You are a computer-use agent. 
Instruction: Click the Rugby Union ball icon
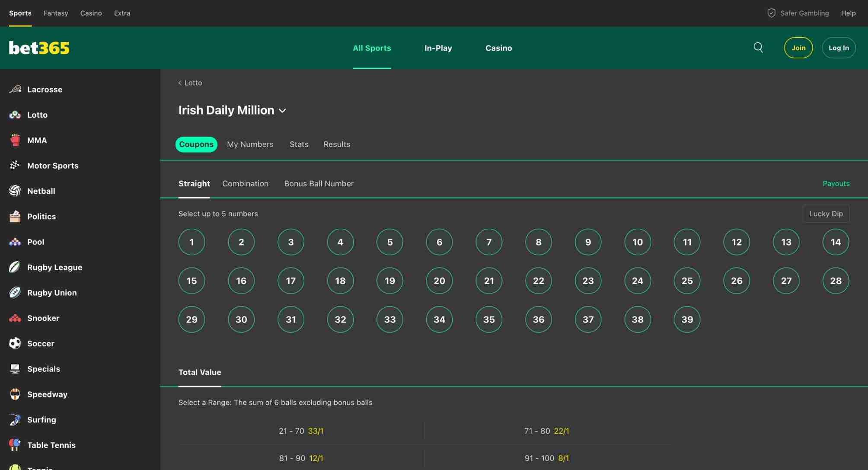(x=15, y=293)
